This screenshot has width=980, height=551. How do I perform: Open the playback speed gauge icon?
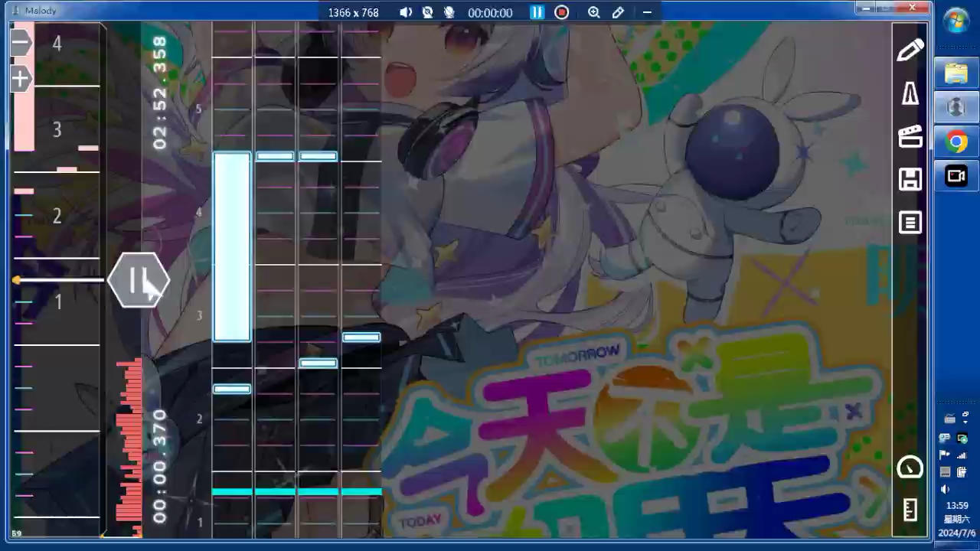tap(910, 467)
